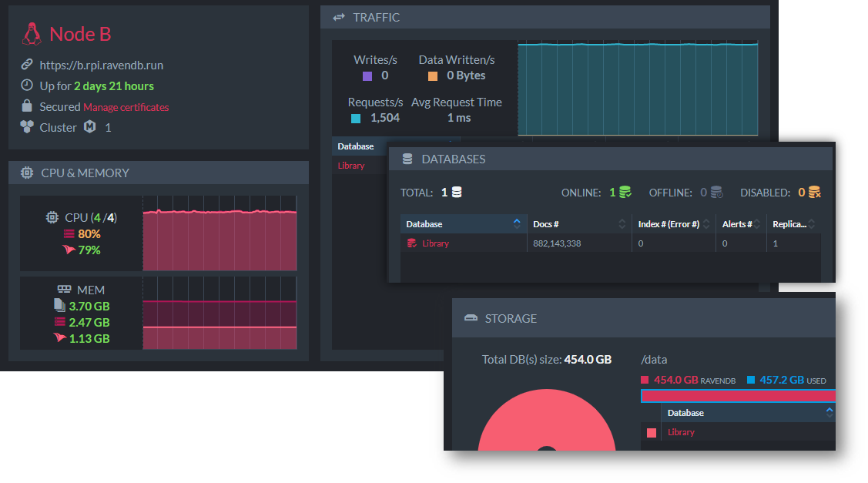Image resolution: width=868 pixels, height=483 pixels.
Task: Sort by Index # (Error #) column
Action: tap(674, 223)
